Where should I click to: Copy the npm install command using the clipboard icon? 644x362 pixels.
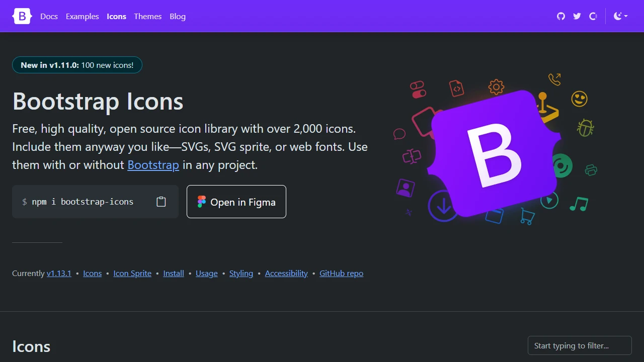(161, 201)
